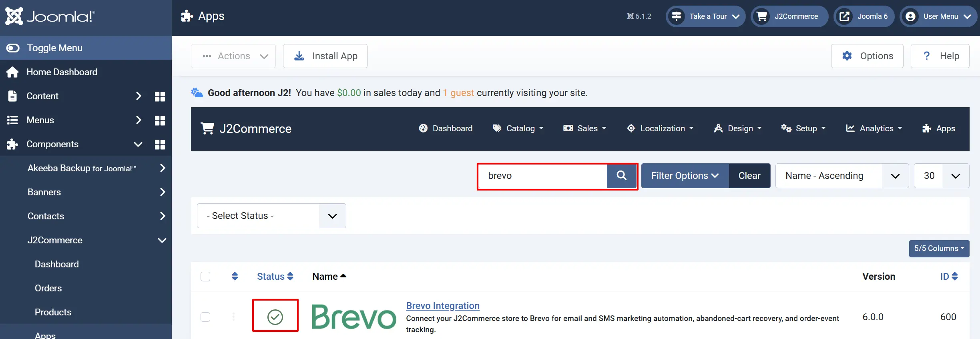Image resolution: width=980 pixels, height=339 pixels.
Task: Click the weather icon beside the greeting
Action: (197, 92)
